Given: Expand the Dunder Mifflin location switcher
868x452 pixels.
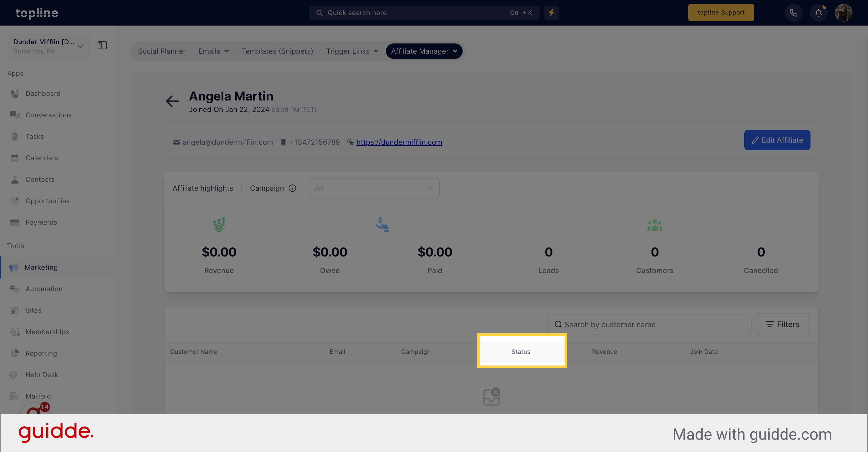Looking at the screenshot, I should 48,46.
